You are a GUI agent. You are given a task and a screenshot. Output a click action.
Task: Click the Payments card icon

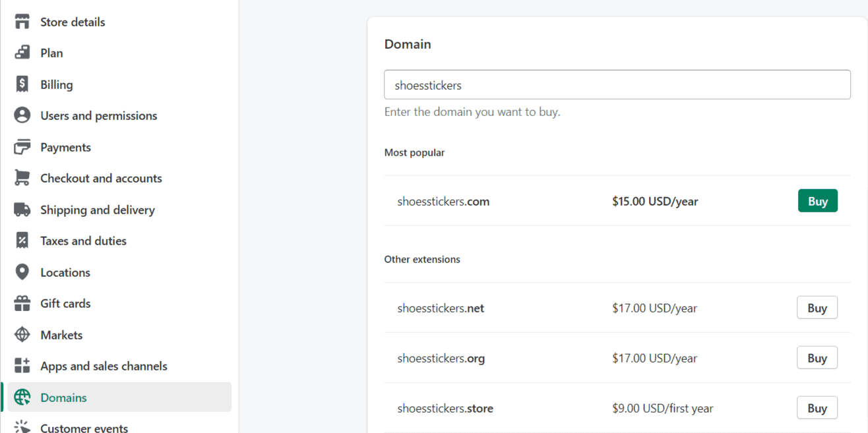point(22,147)
